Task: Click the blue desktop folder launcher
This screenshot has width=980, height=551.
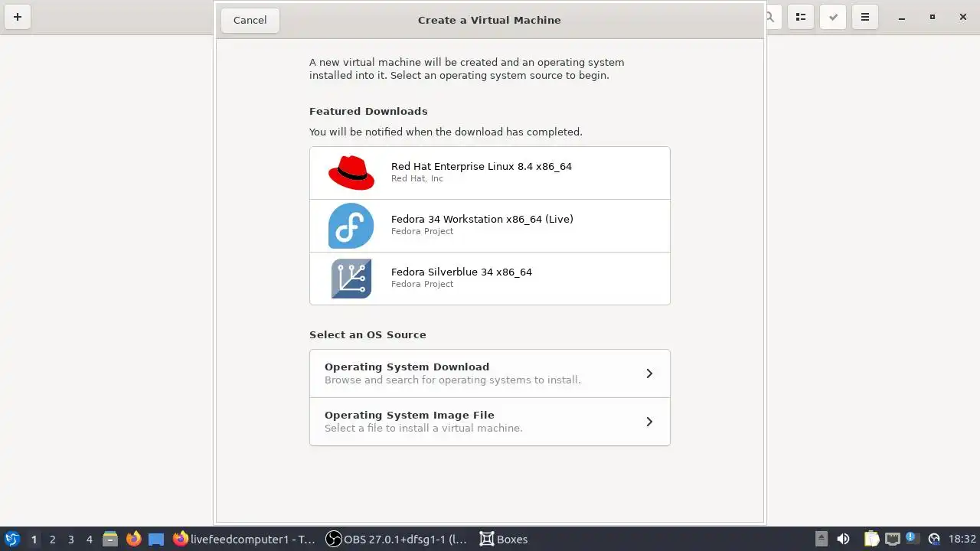Action: (156, 539)
